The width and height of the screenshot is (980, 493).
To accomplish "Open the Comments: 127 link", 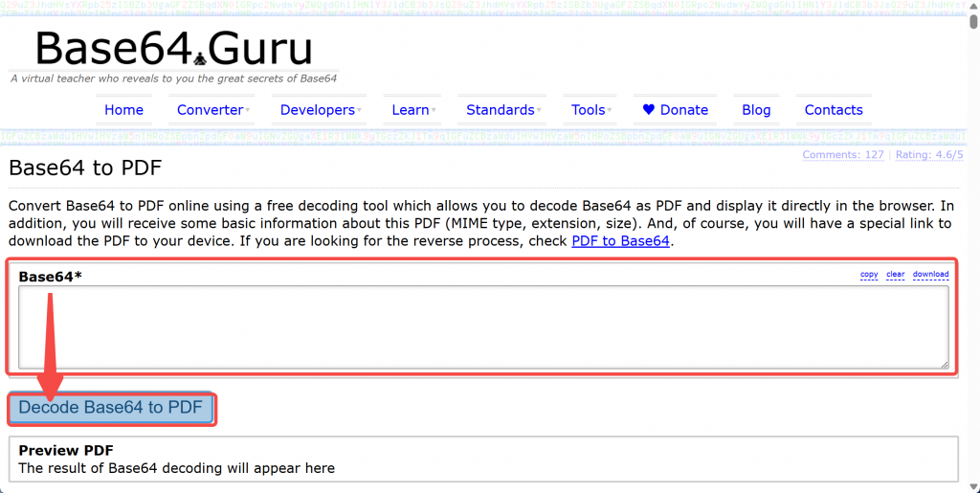I will [x=843, y=154].
